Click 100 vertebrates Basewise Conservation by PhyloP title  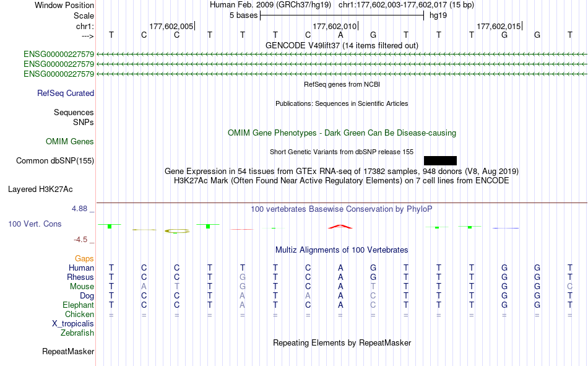tap(342, 209)
